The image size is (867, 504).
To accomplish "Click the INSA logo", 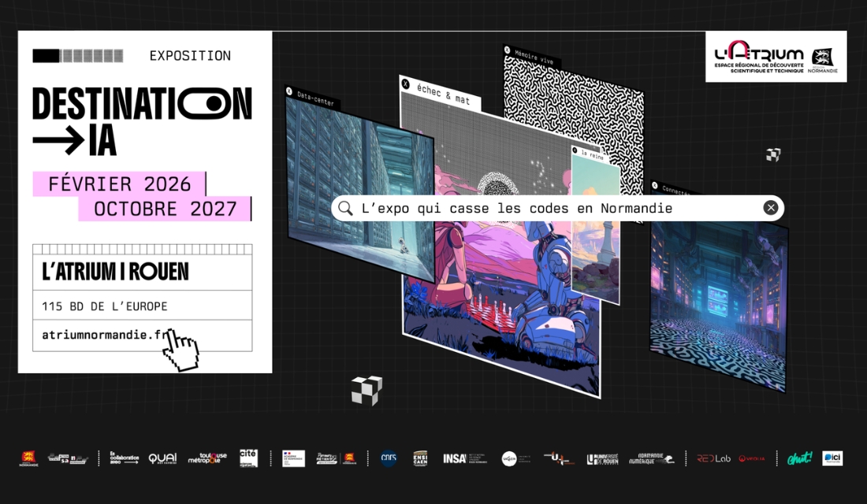I will click(455, 458).
